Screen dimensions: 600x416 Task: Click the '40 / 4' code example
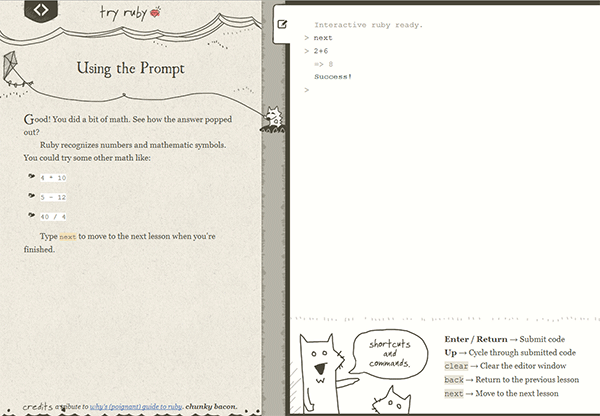tap(53, 217)
